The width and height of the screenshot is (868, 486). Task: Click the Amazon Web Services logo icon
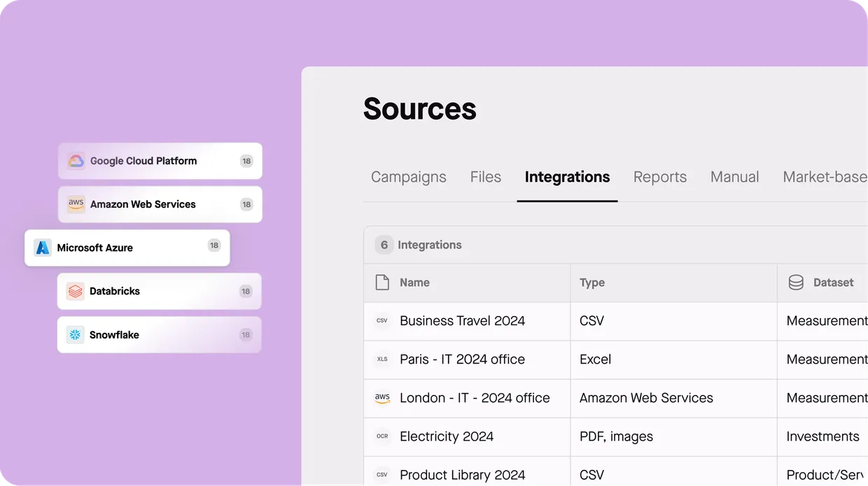point(76,204)
